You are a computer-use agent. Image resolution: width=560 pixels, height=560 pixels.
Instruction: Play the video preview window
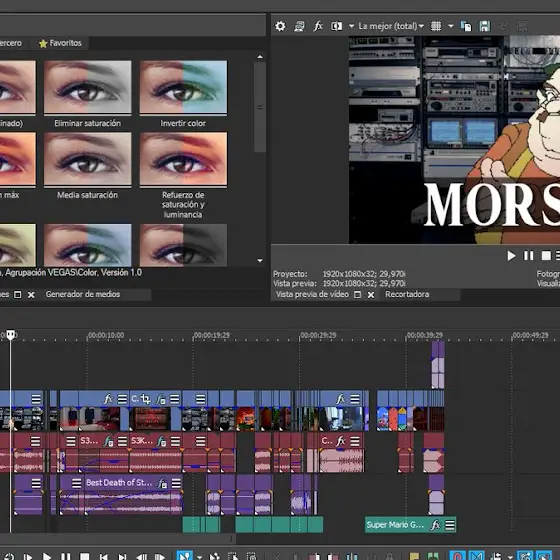(511, 256)
